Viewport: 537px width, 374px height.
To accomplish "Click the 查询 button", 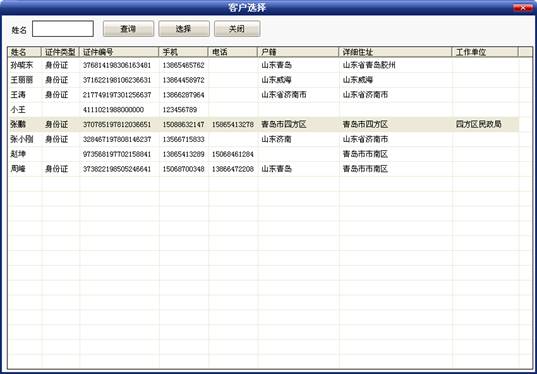I will point(128,29).
